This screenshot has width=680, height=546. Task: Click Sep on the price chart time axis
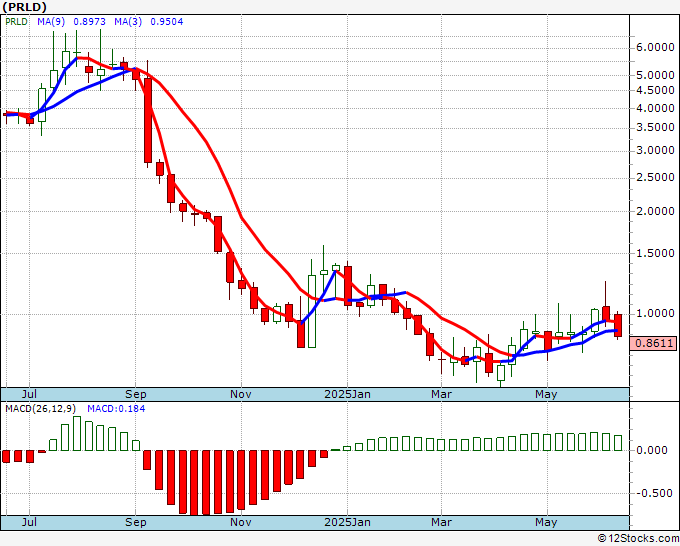point(136,394)
